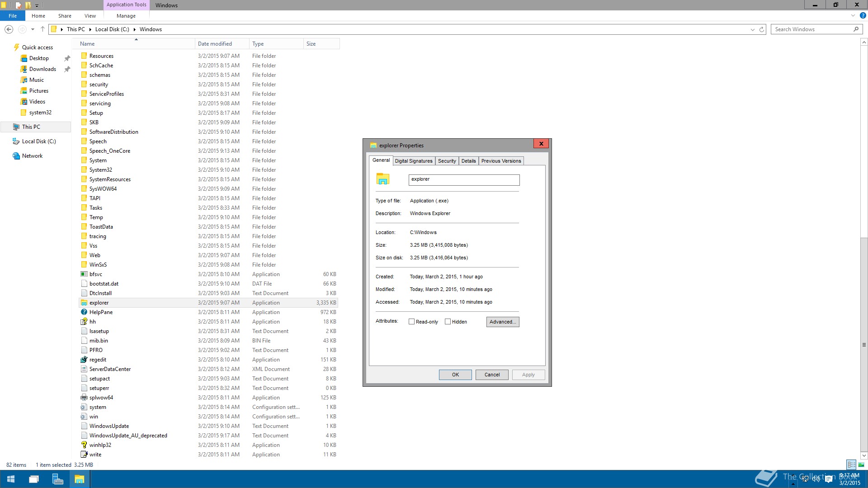Switch to the Details tab
The width and height of the screenshot is (868, 488).
(469, 161)
